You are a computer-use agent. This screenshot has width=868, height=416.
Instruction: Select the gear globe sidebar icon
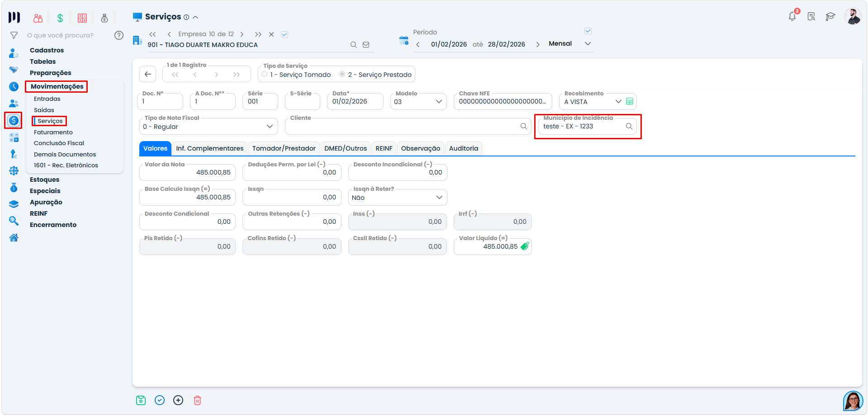click(x=14, y=170)
